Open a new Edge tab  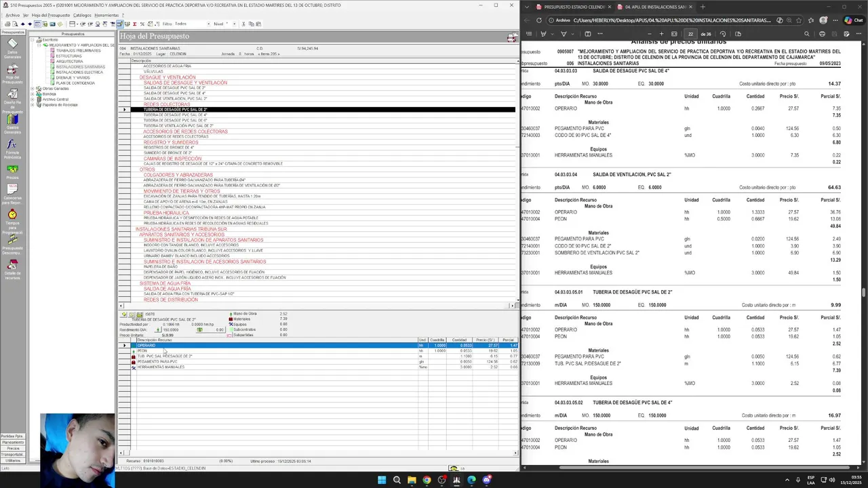(703, 7)
